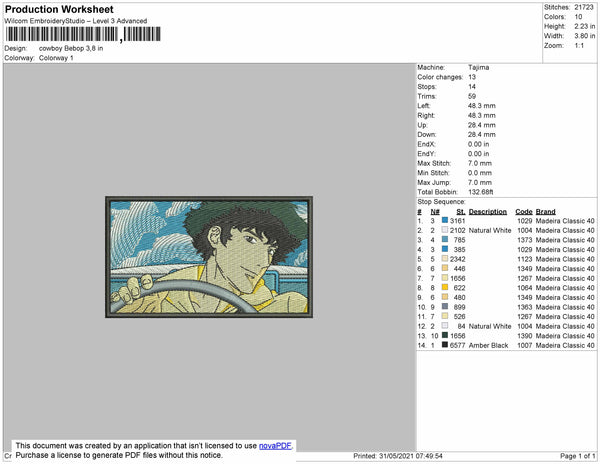Click the "Description" column header

[488, 212]
